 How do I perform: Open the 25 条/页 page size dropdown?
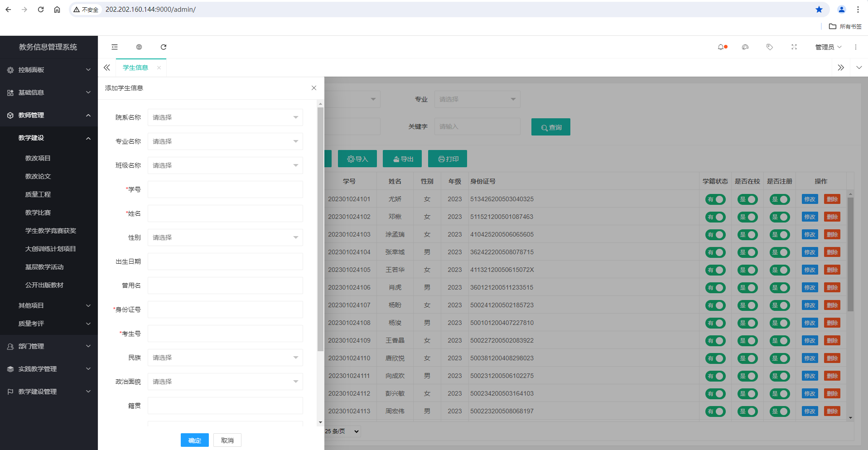coord(342,431)
